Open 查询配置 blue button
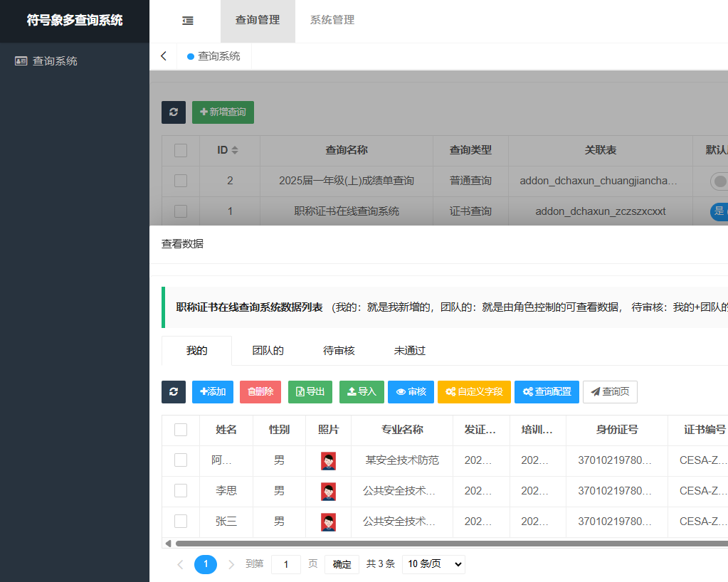The image size is (728, 582). click(547, 392)
